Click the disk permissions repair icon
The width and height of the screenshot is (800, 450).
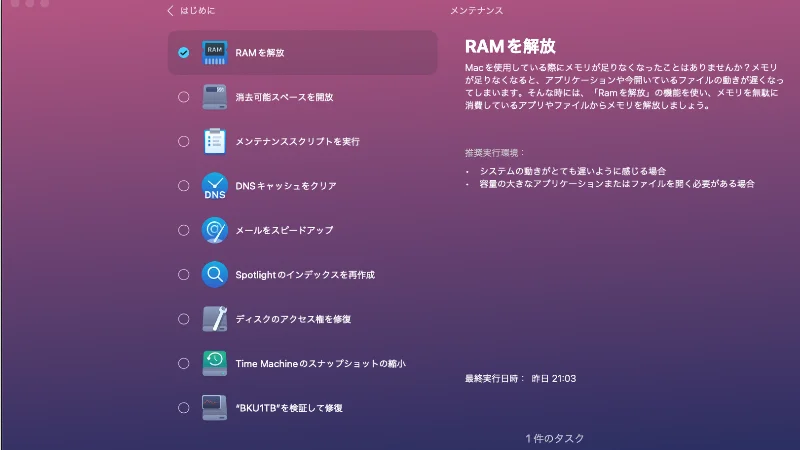pyautogui.click(x=215, y=319)
